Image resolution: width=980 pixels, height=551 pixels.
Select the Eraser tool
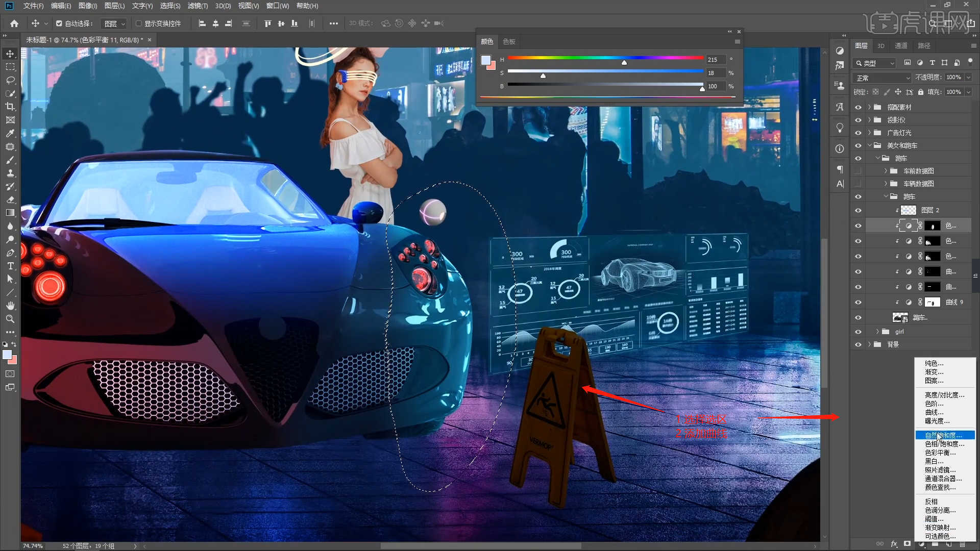click(x=10, y=200)
